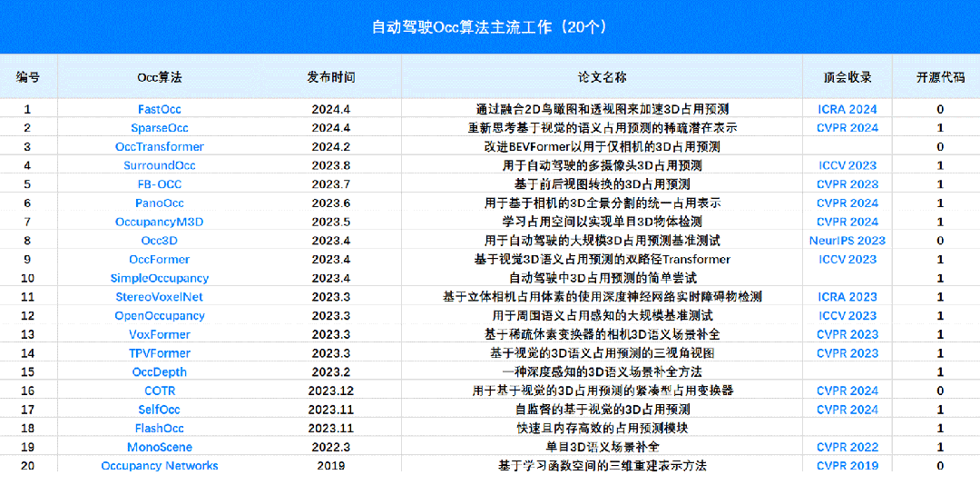Select row number 10 cell
This screenshot has height=485, width=980.
27,279
